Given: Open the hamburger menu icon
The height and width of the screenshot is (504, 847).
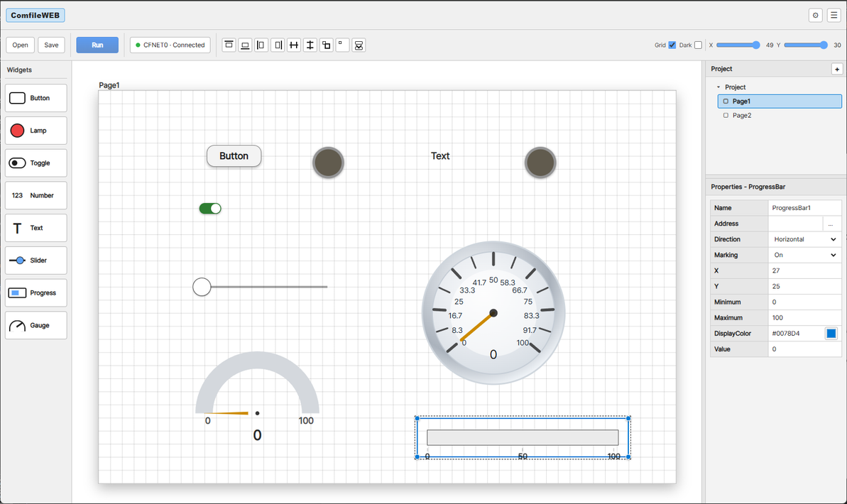Looking at the screenshot, I should [834, 15].
